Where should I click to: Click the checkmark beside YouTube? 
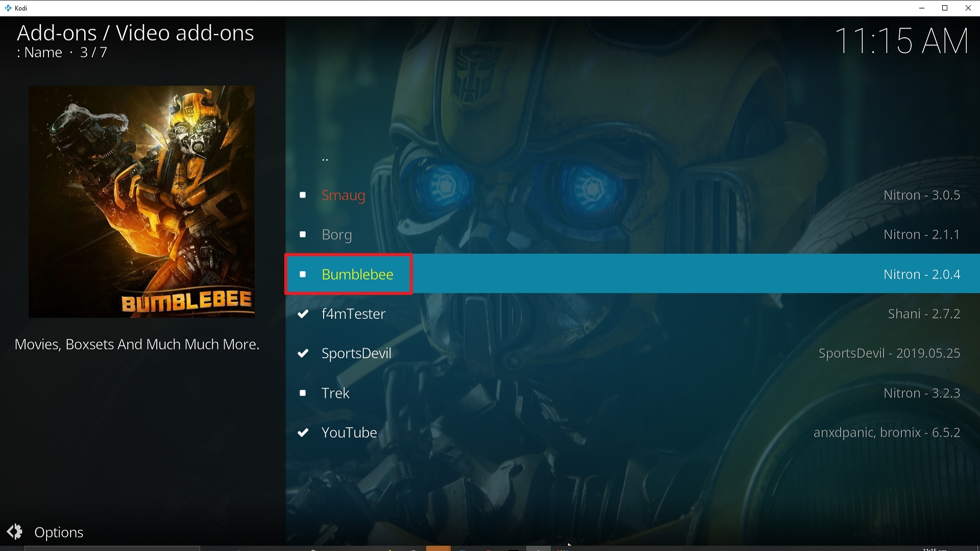click(x=303, y=433)
